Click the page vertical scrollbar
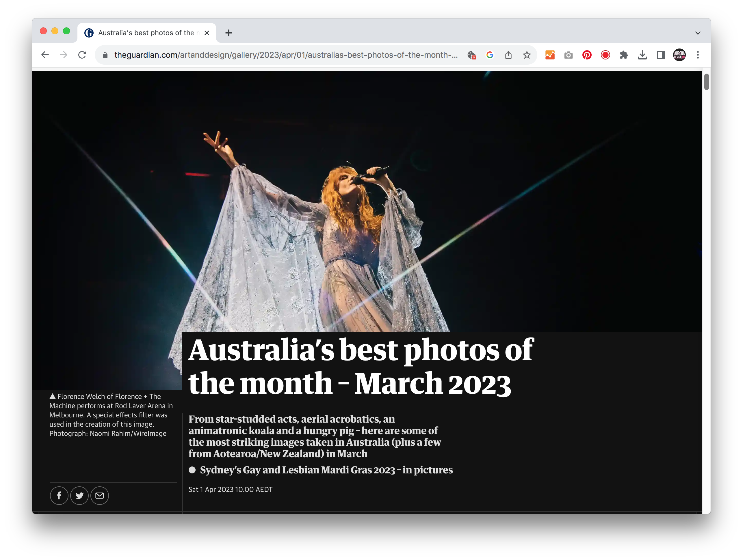This screenshot has height=560, width=743. click(706, 82)
